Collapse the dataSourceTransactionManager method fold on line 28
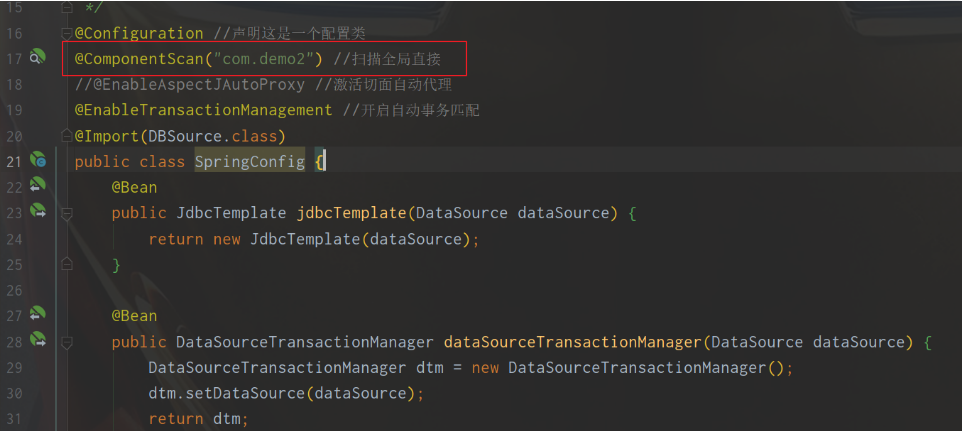The height and width of the screenshot is (431, 964). (x=67, y=342)
